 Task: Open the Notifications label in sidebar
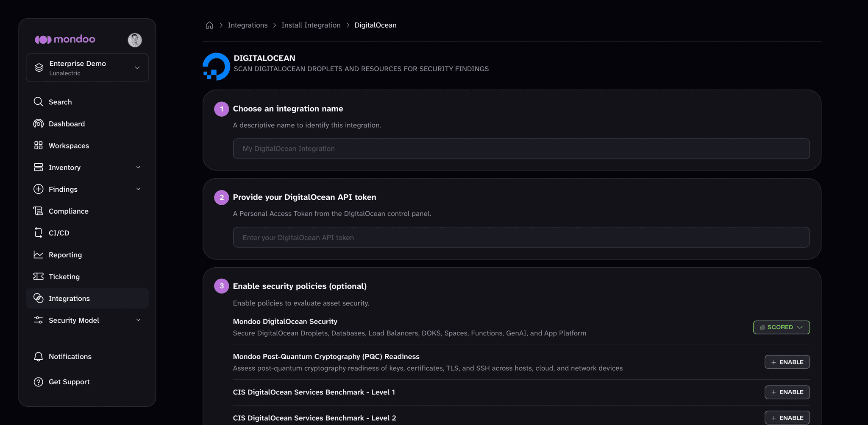pos(70,356)
